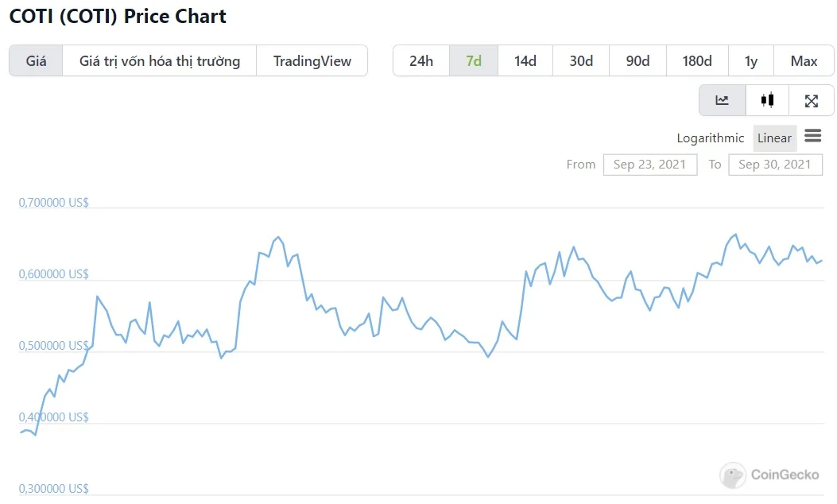Enable Logarithmic scale
The width and height of the screenshot is (837, 504).
710,138
